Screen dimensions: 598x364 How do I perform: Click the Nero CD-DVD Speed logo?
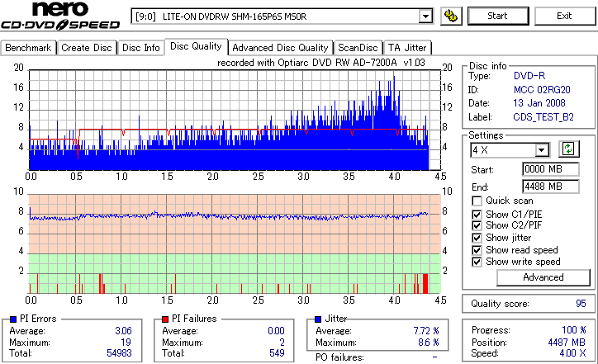60,16
